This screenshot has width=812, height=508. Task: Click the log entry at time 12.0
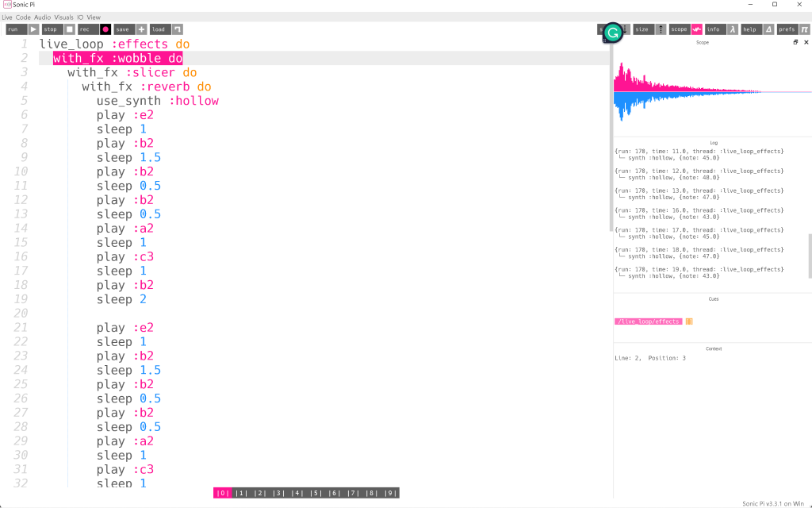click(699, 174)
